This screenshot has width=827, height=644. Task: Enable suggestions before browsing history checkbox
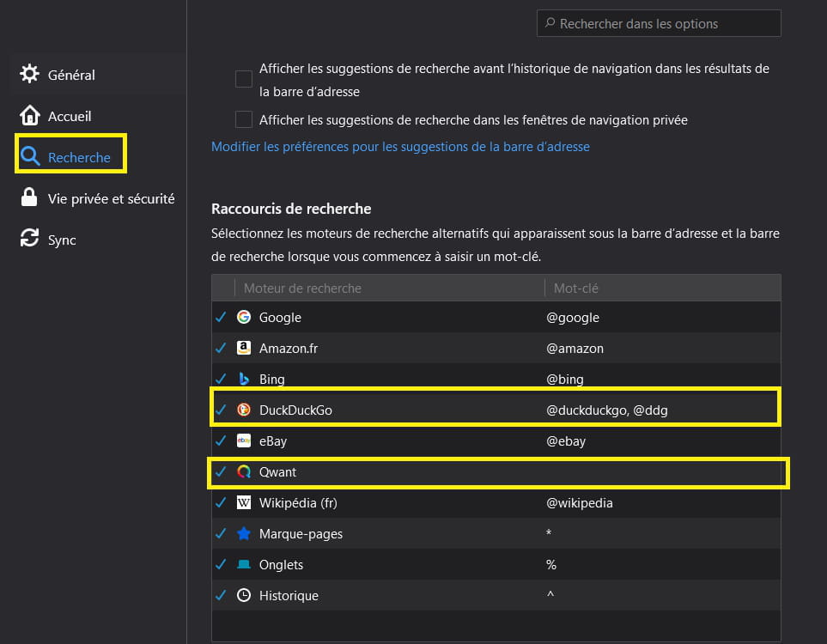pos(244,79)
